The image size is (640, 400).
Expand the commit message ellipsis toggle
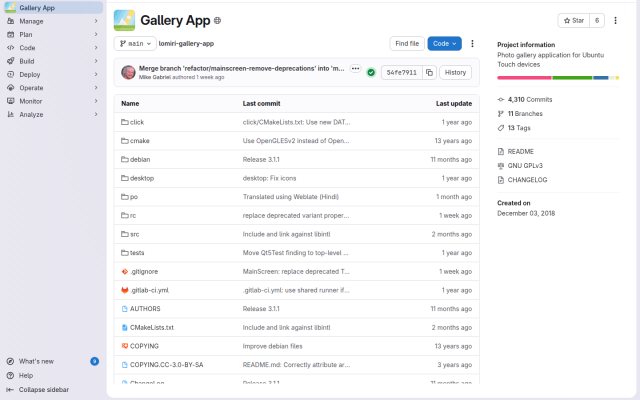pyautogui.click(x=356, y=69)
